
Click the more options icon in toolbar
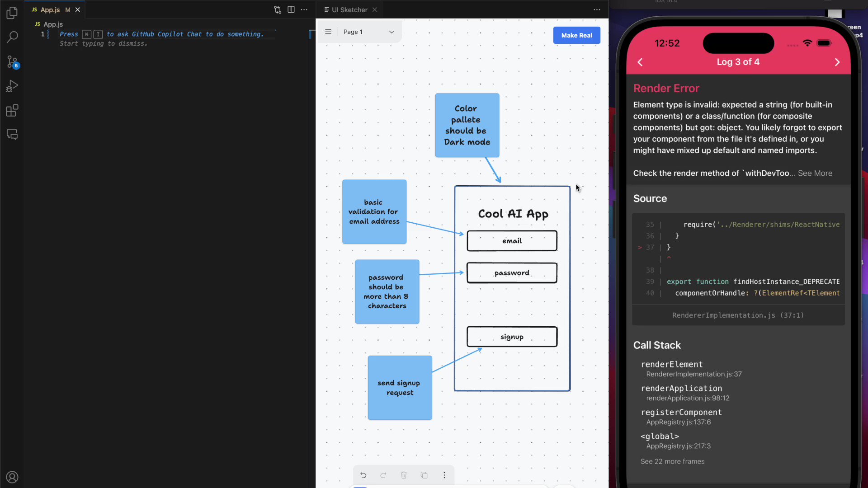pyautogui.click(x=444, y=475)
